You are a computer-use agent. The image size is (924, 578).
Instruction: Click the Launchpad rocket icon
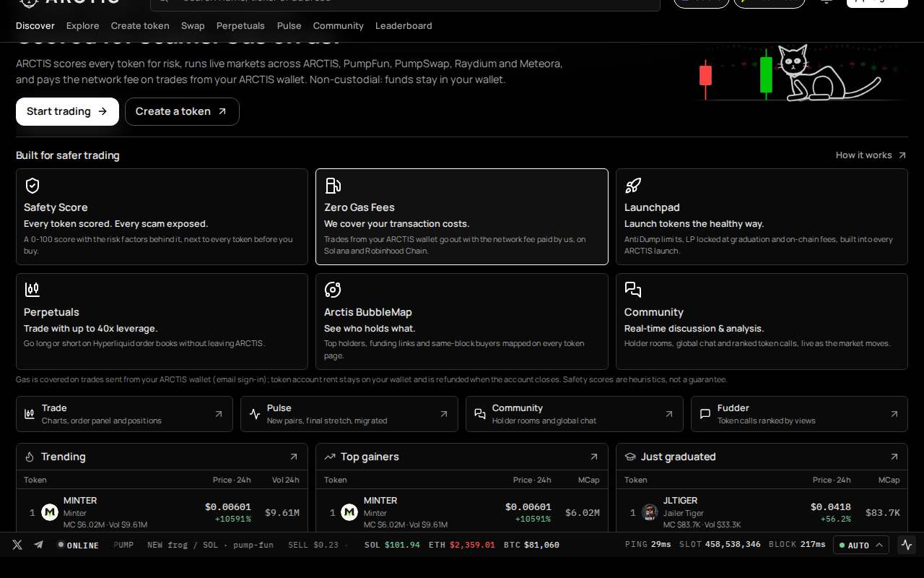(633, 186)
